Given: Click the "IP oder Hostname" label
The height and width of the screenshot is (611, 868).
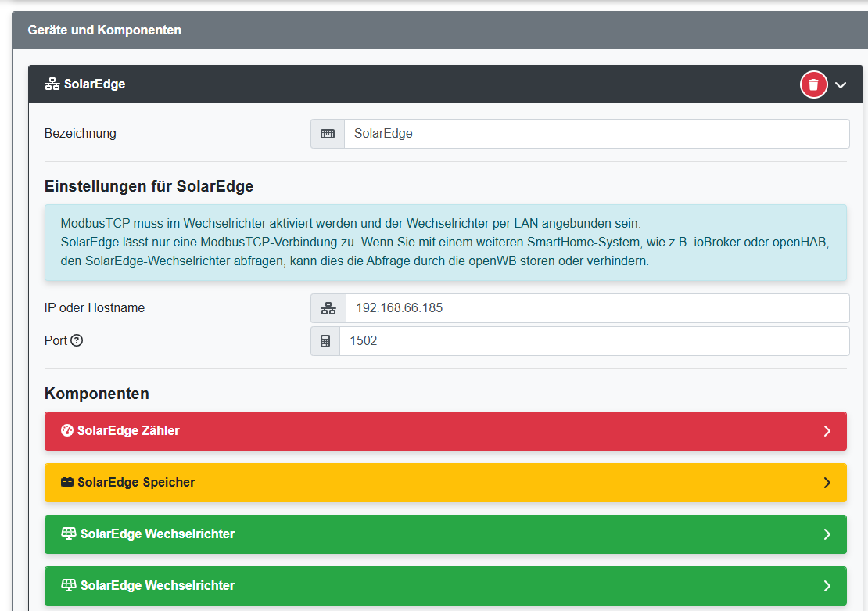Looking at the screenshot, I should pos(95,308).
